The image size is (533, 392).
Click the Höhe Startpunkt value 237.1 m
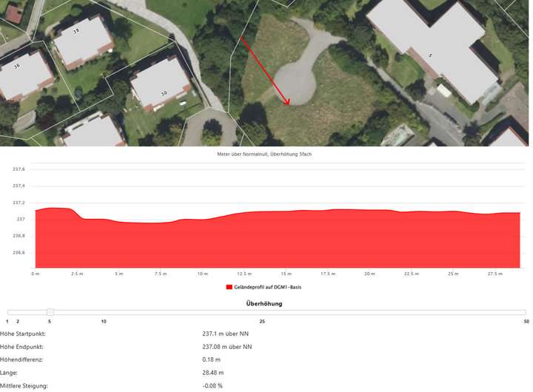(227, 334)
